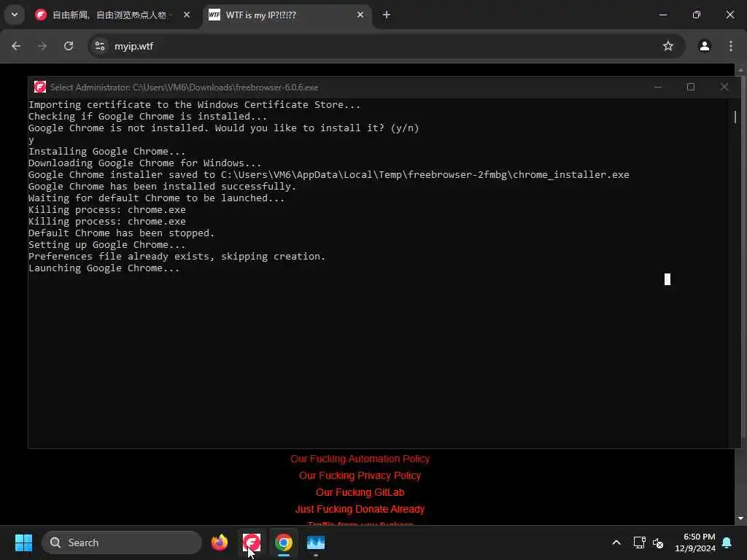Minimize the Chrome browser window

coord(662,15)
